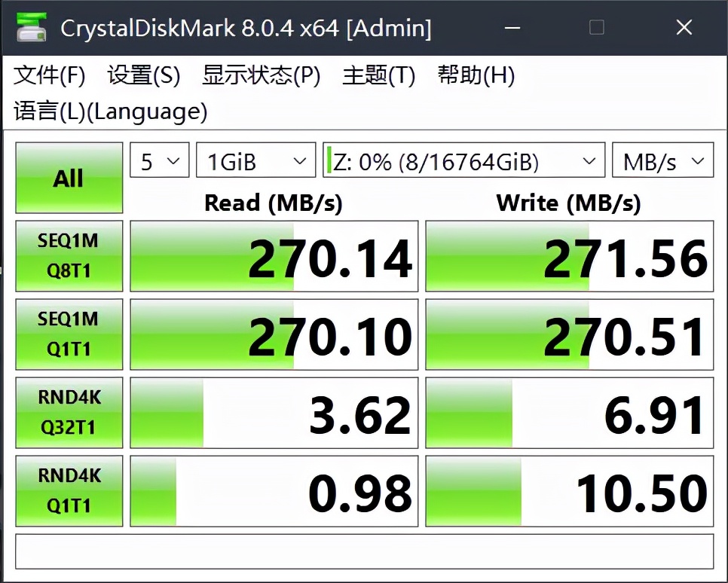Expand the MB/s unit dropdown
Viewport: 728px width, 583px height.
pyautogui.click(x=662, y=160)
